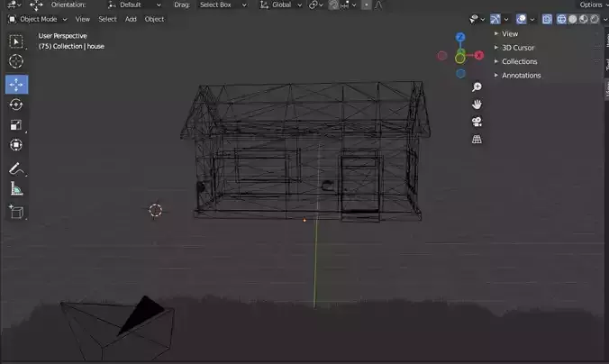The width and height of the screenshot is (609, 364).
Task: Click the green Y axis gizmo circle
Action: click(459, 59)
